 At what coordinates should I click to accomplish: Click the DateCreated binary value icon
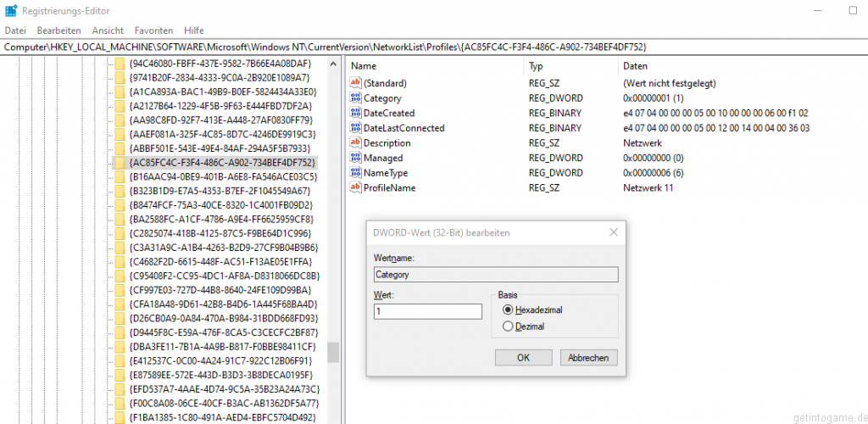coord(356,113)
